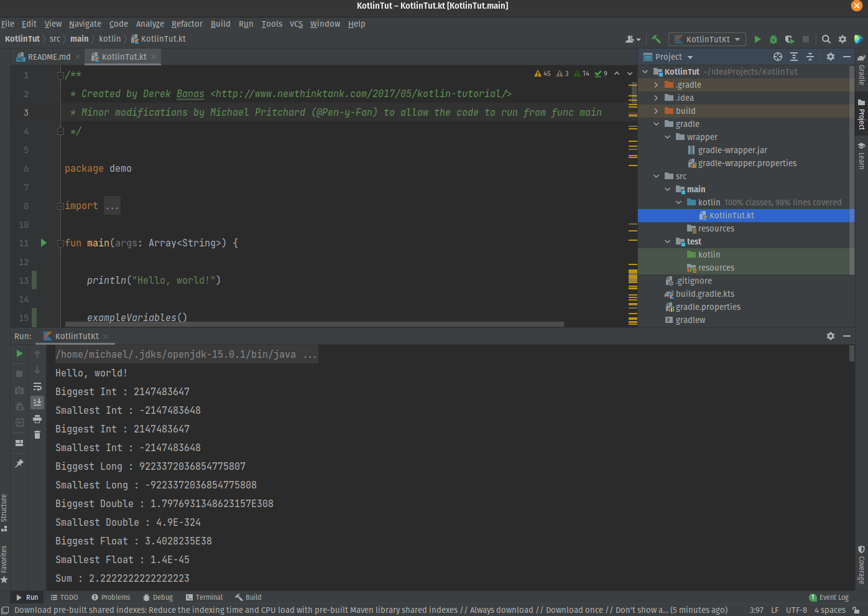Viewport: 868px width, 616px height.
Task: Click the up arrow in the Run console toolbar
Action: [37, 353]
